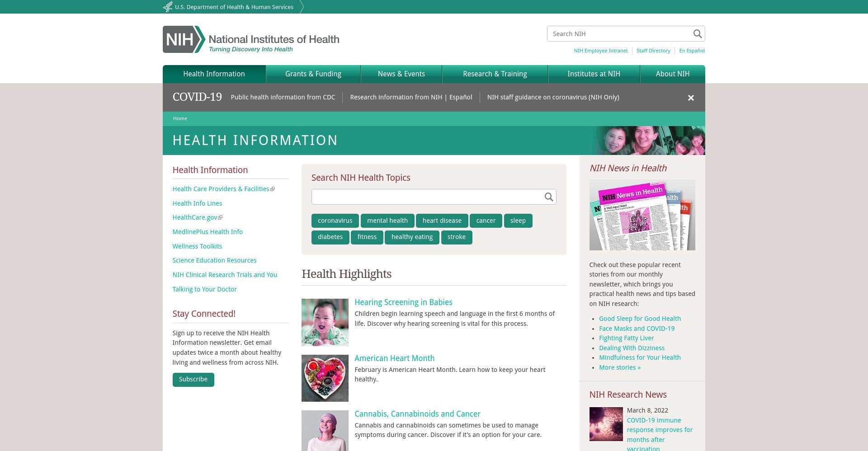
Task: Open Staff Directory link
Action: point(653,51)
